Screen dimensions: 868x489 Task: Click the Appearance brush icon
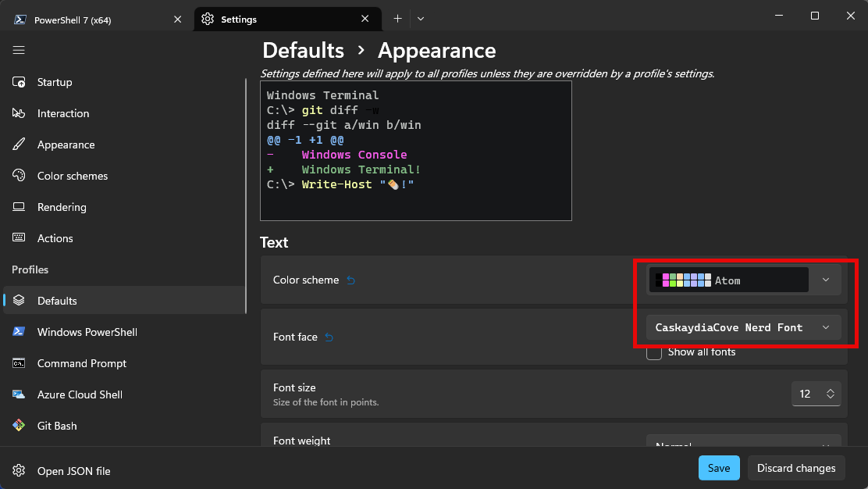[x=19, y=145]
